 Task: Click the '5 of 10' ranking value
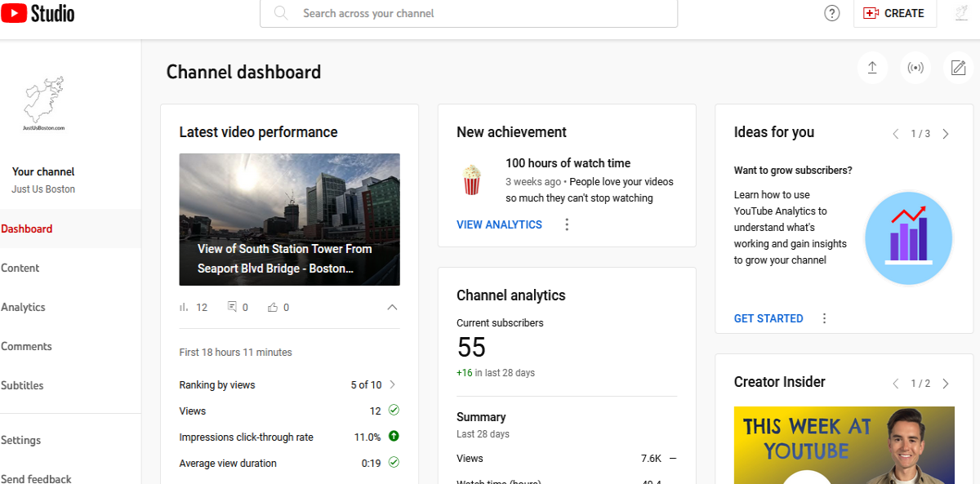point(366,384)
